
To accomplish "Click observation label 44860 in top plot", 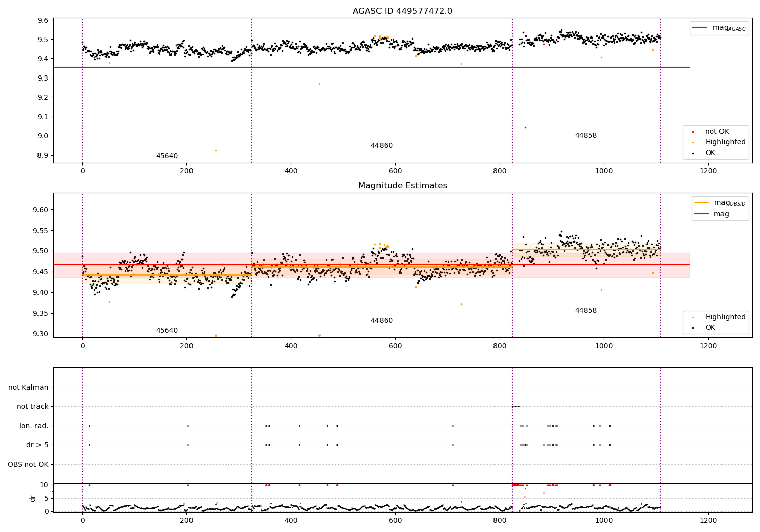I will [382, 146].
